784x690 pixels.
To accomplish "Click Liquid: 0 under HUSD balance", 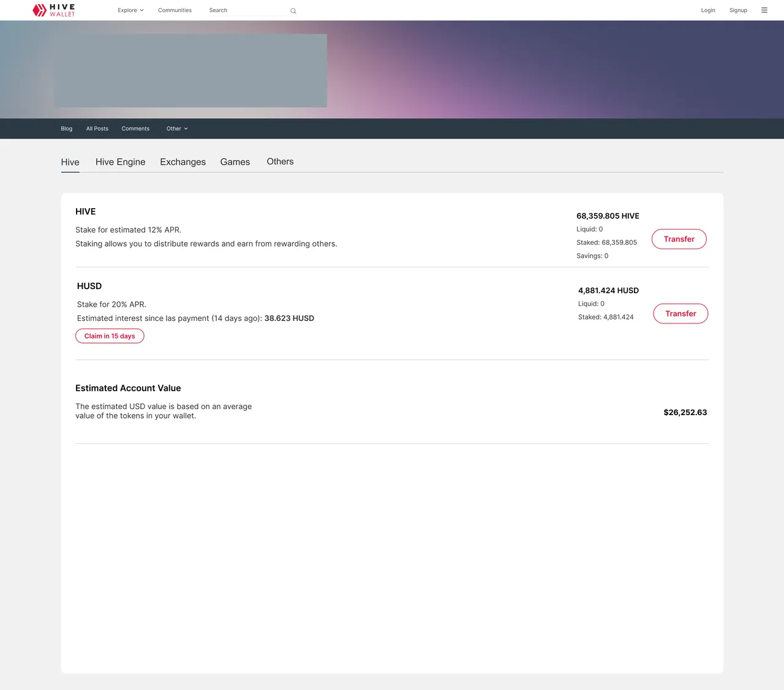I will (591, 304).
